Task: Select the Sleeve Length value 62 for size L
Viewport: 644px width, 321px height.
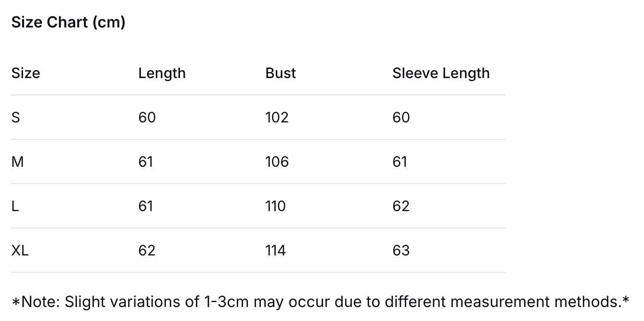Action: (x=401, y=206)
